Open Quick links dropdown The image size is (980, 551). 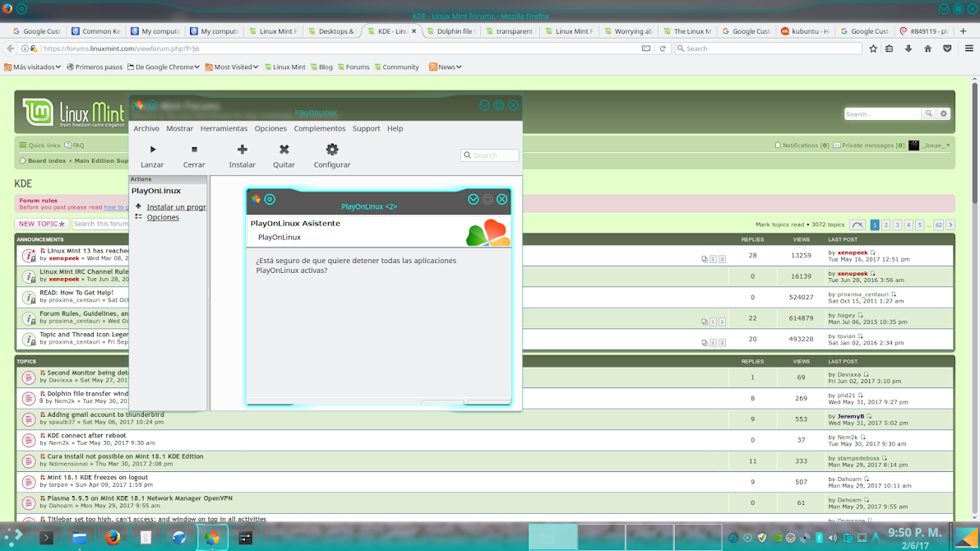[x=39, y=145]
